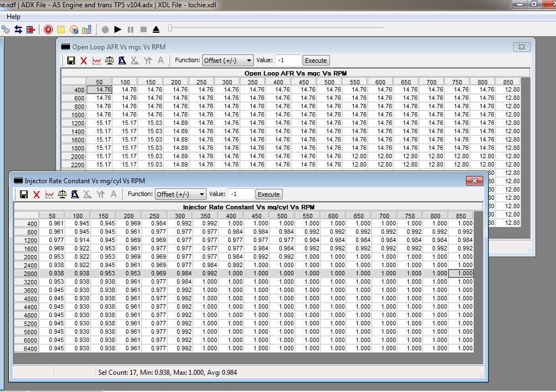Click red X cancel in Injector Rate window
This screenshot has width=556, height=392.
click(x=37, y=194)
